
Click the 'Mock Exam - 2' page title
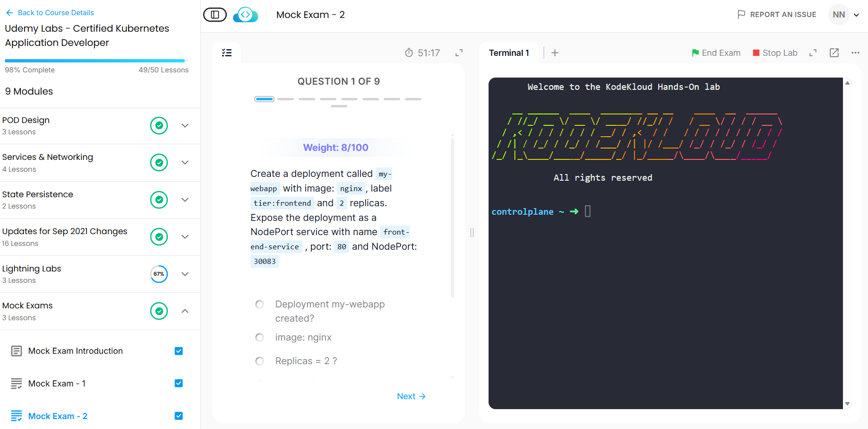coord(310,15)
